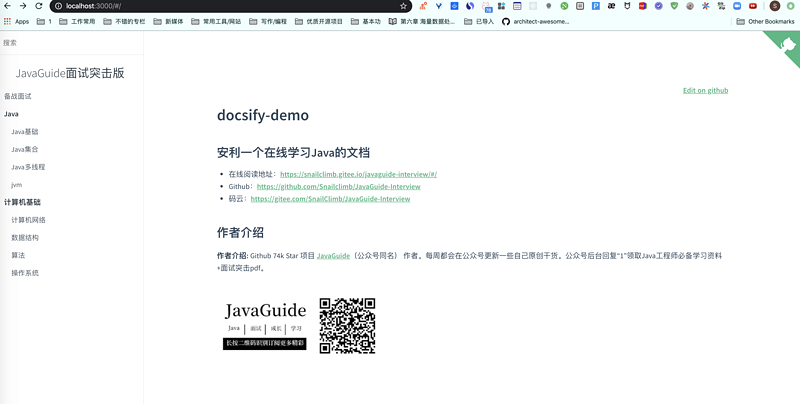Open the snailclimb.gitee.io online reading link
The height and width of the screenshot is (404, 800).
(358, 174)
